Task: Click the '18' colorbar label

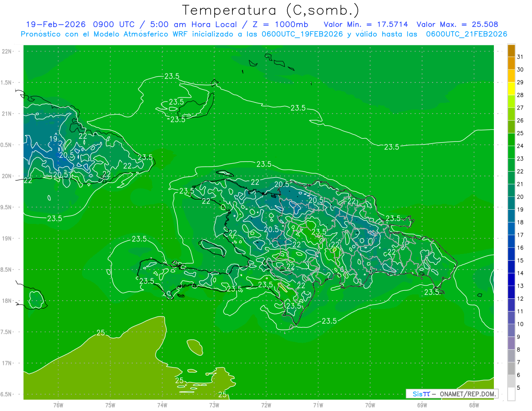Action: click(520, 222)
